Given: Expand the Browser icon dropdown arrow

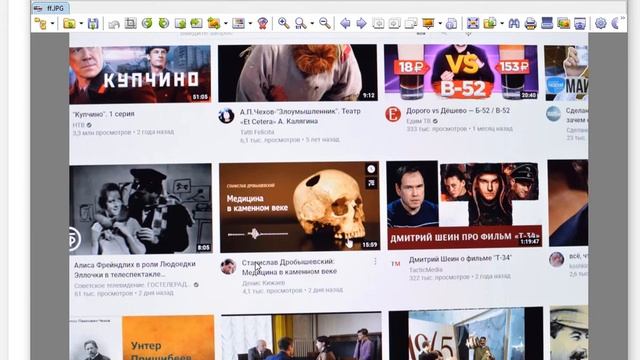Looking at the screenshot, I should point(52,24).
